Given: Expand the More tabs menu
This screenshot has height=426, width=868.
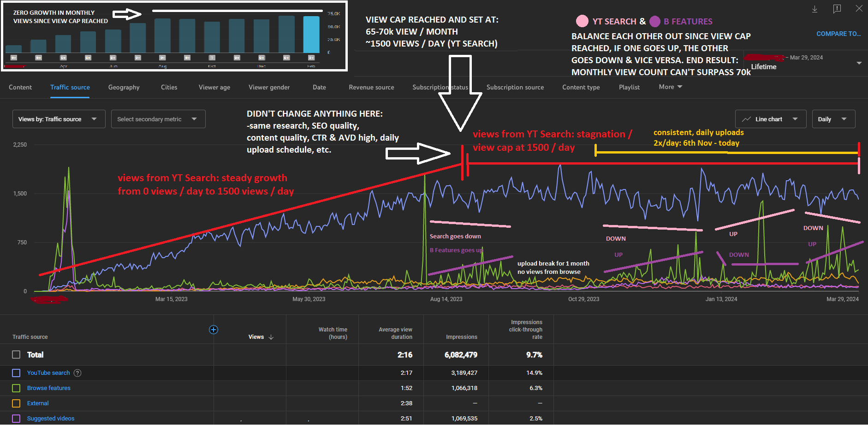Looking at the screenshot, I should [670, 87].
